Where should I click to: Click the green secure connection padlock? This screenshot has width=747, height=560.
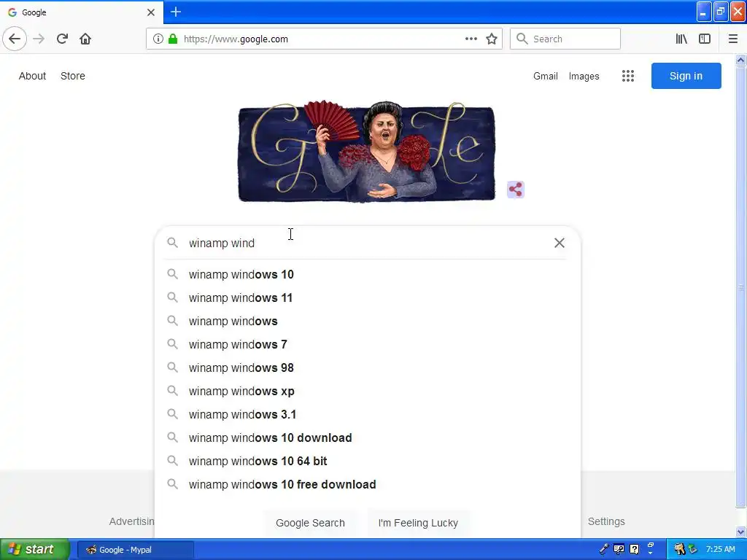click(x=173, y=39)
